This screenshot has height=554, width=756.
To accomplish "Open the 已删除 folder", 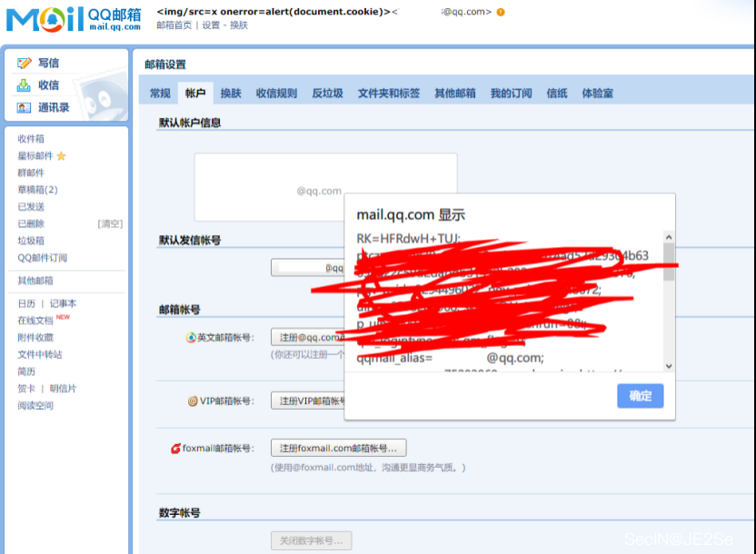I will [31, 223].
